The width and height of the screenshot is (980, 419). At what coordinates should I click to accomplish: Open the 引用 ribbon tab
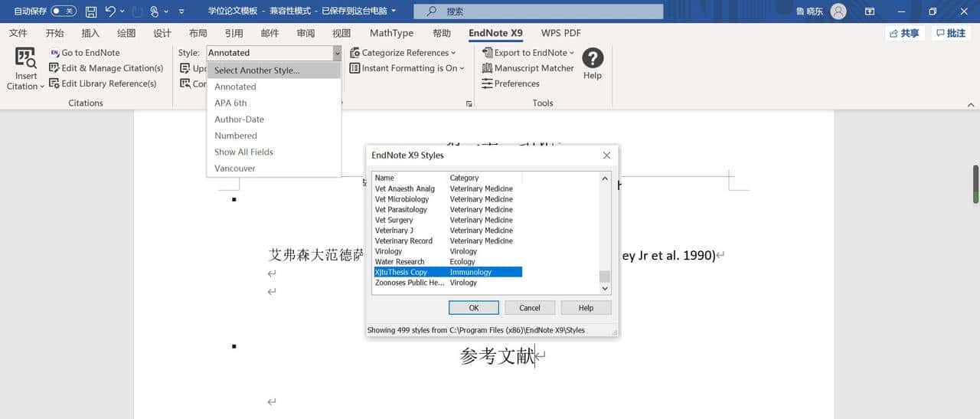(x=234, y=33)
